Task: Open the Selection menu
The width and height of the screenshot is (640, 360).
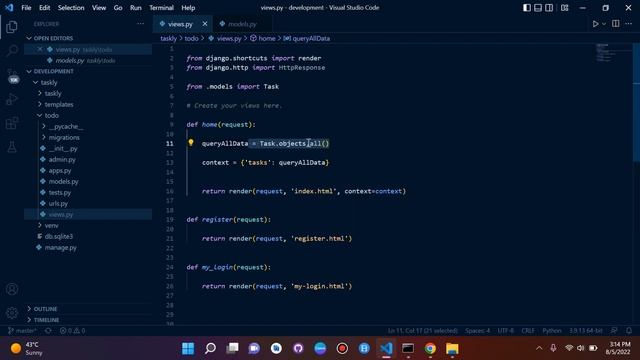Action: tap(71, 8)
